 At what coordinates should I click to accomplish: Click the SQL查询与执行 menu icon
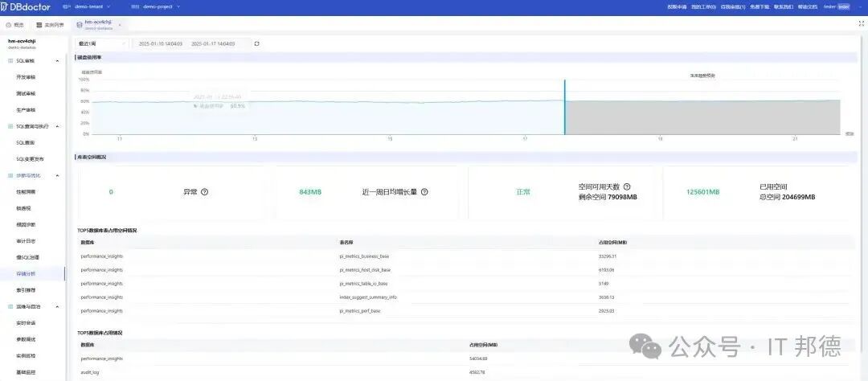10,126
